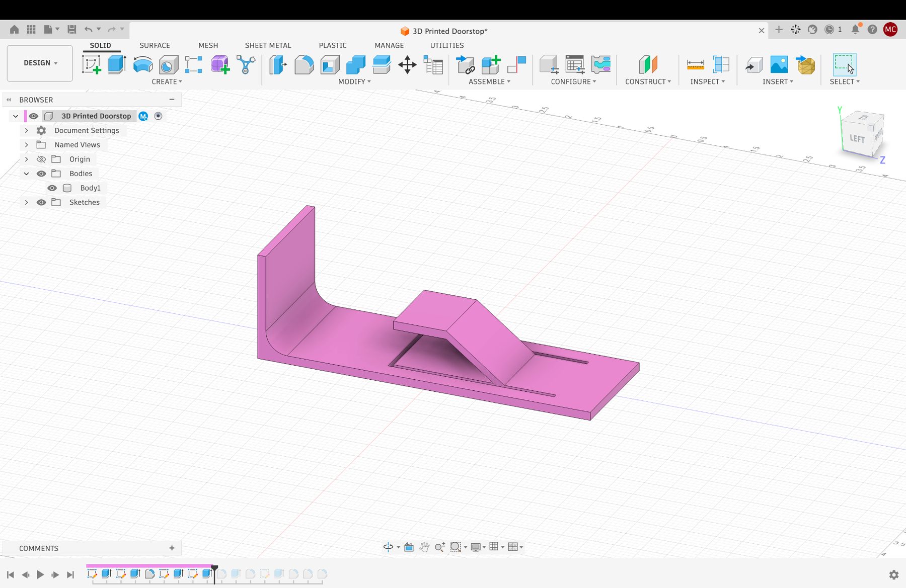The image size is (906, 588).
Task: Open the MODIFY dropdown menu
Action: tap(354, 81)
